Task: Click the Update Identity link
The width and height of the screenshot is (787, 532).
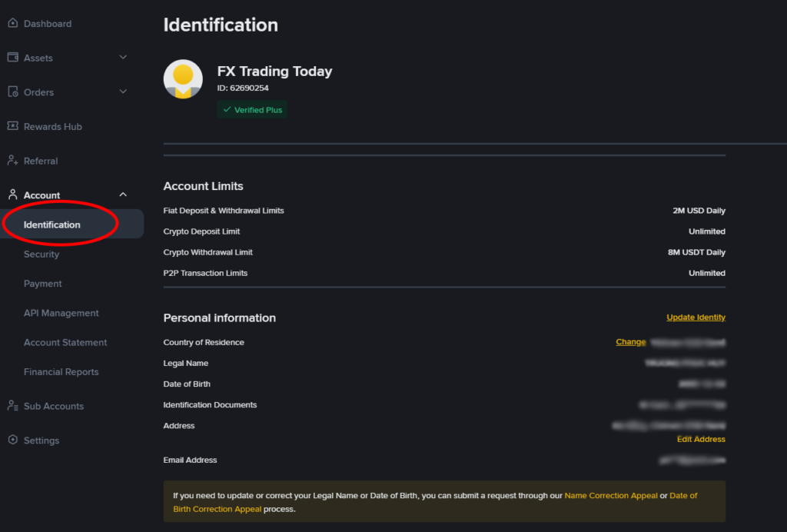Action: tap(696, 318)
